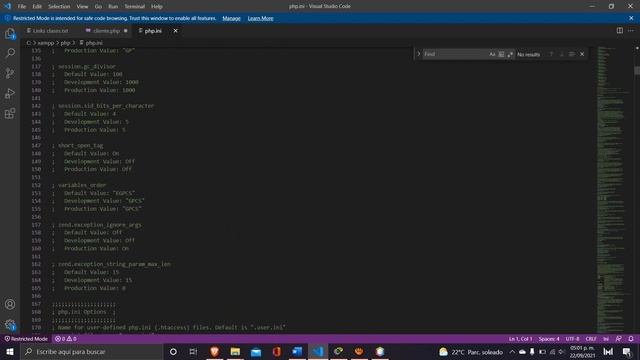Screen dimensions: 640x360
Task: Open the Terminal menu
Action: 135,7
